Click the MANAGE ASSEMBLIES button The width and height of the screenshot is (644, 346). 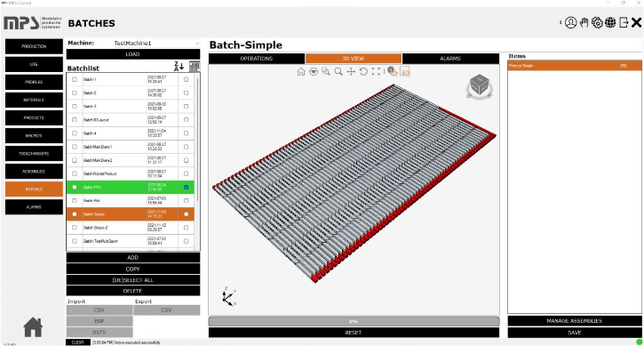pos(575,321)
